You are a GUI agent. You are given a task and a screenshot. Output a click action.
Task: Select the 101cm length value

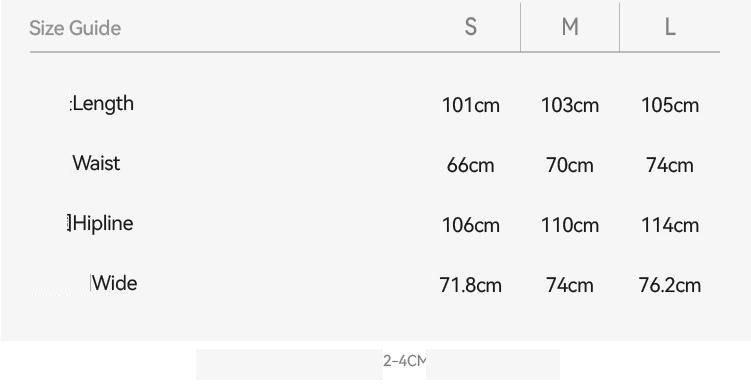click(x=471, y=105)
